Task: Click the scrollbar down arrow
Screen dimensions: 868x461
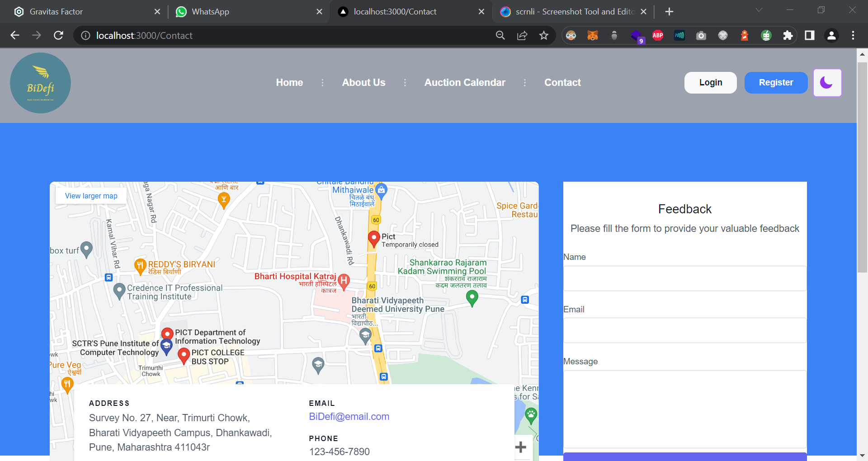Action: 862,456
